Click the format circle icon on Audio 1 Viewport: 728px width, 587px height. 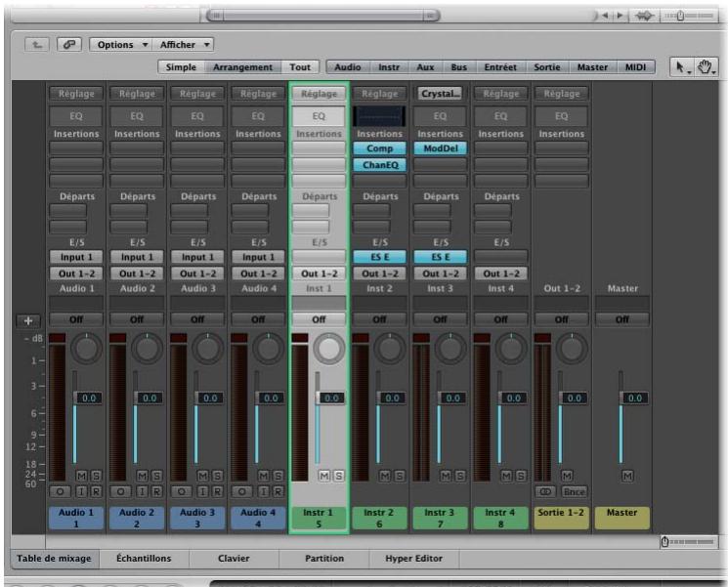[x=60, y=491]
